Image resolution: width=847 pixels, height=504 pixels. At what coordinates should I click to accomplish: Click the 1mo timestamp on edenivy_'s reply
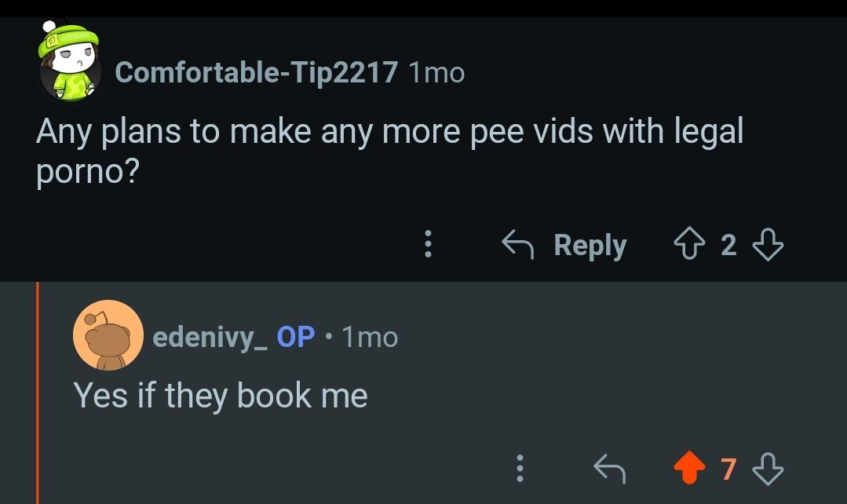click(x=371, y=338)
